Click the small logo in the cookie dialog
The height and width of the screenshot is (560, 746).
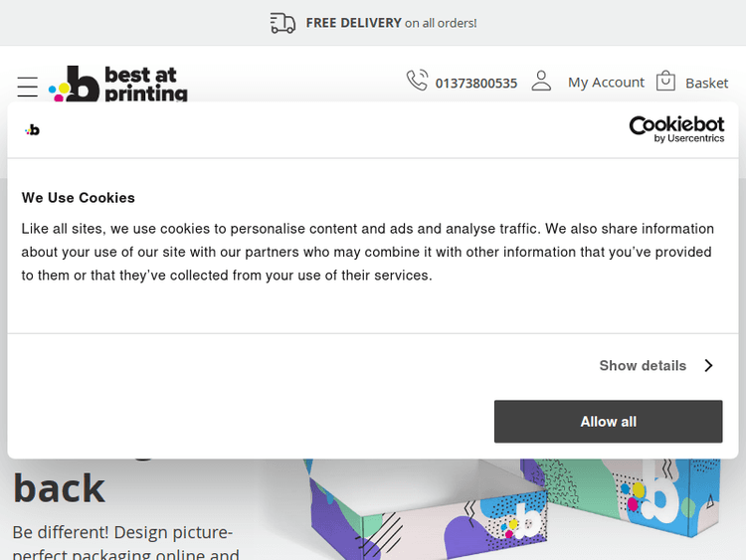[33, 129]
